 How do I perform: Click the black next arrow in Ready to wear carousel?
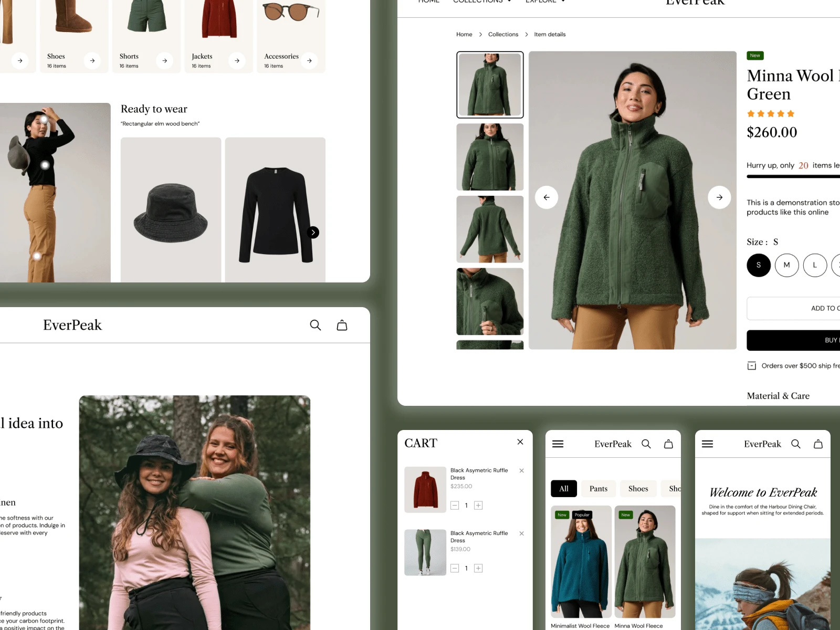pos(313,233)
